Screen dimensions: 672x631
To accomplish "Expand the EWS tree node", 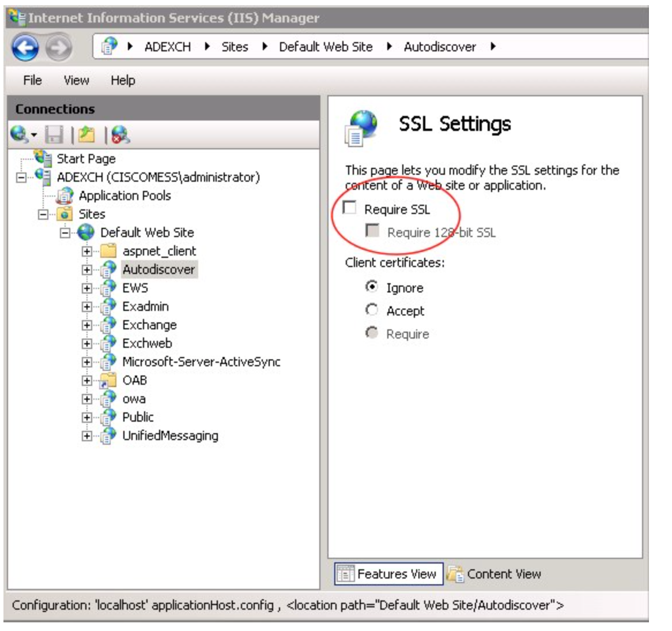I will pyautogui.click(x=87, y=288).
